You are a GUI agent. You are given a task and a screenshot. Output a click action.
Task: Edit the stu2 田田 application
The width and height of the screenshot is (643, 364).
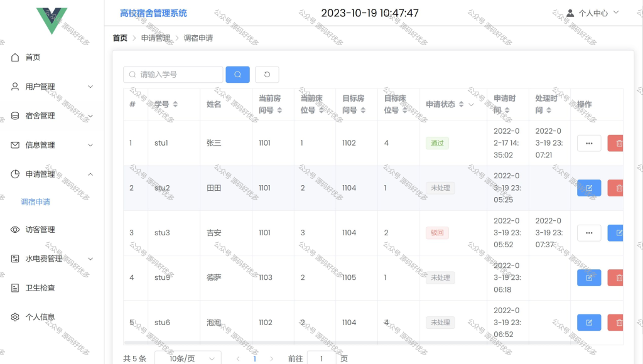click(x=589, y=188)
